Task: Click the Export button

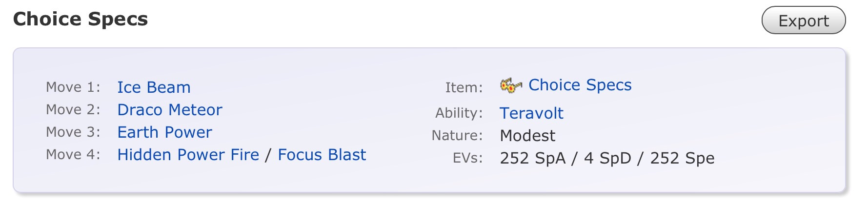Action: pos(803,21)
